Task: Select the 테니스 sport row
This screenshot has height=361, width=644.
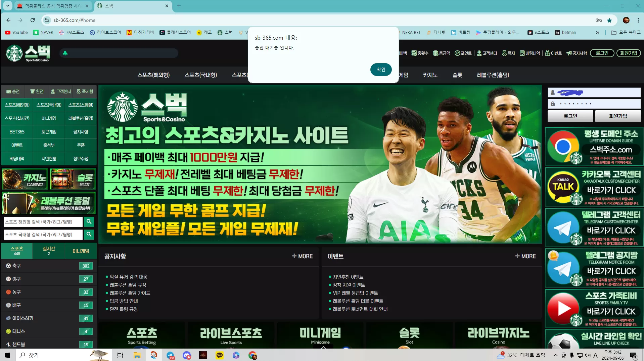Action: (49, 331)
